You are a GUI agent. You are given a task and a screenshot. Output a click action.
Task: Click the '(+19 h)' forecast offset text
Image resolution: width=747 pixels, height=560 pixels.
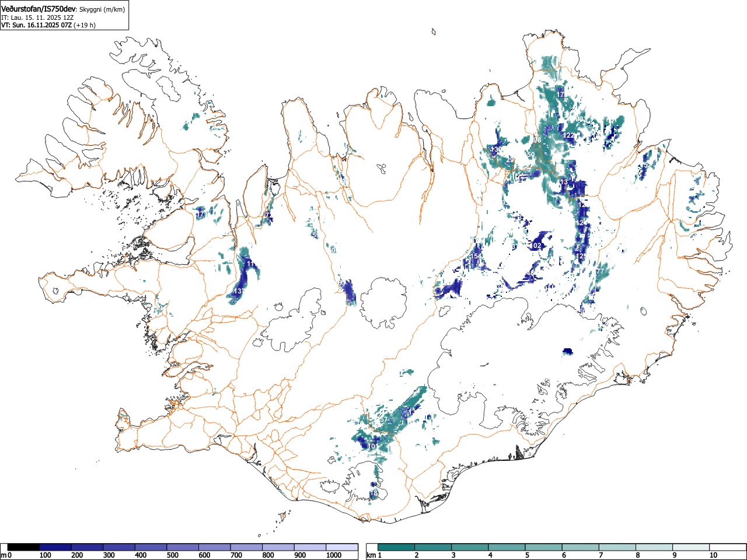coord(85,25)
